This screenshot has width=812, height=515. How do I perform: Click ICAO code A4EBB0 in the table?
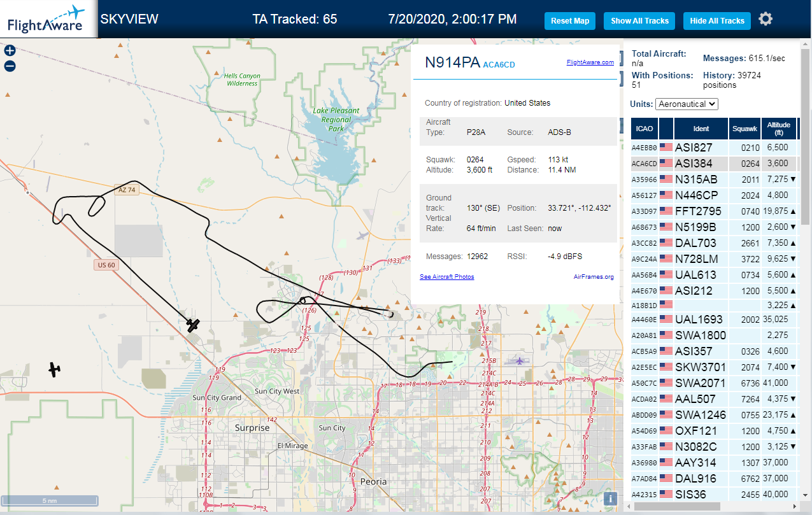pyautogui.click(x=644, y=148)
